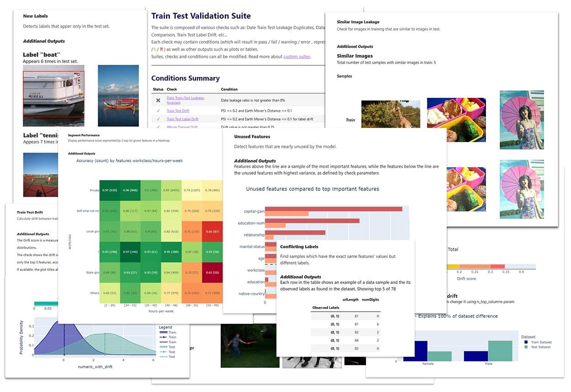Click the 'Private' workclass axis label
The height and width of the screenshot is (392, 571).
click(94, 190)
